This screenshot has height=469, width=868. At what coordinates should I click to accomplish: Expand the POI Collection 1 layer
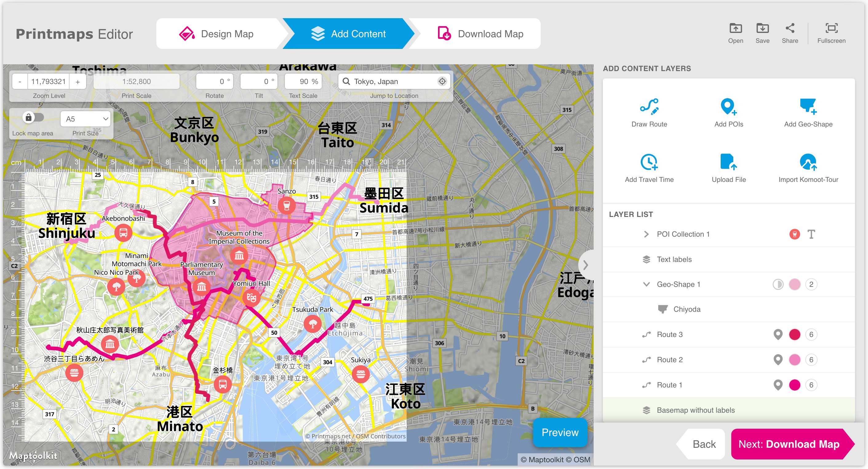(646, 234)
